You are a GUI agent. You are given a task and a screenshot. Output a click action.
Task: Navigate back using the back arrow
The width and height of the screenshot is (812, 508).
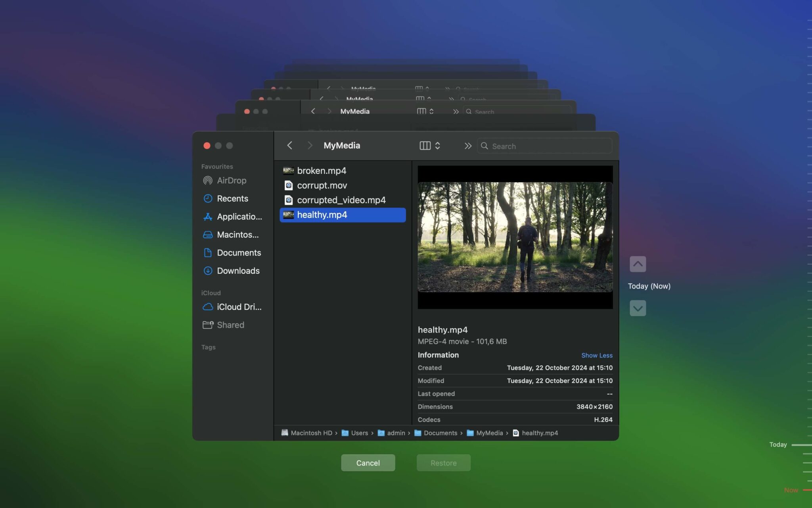[289, 146]
